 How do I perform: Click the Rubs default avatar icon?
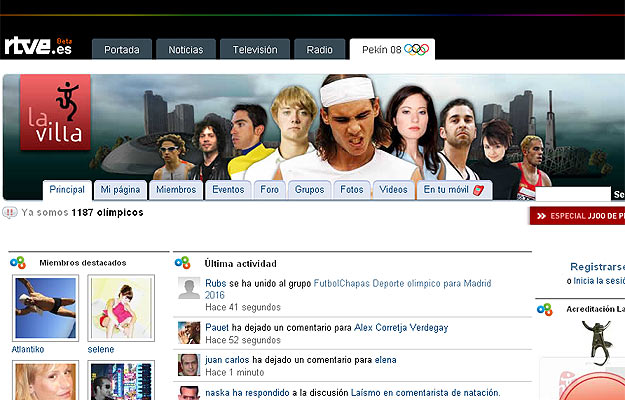[x=189, y=289]
